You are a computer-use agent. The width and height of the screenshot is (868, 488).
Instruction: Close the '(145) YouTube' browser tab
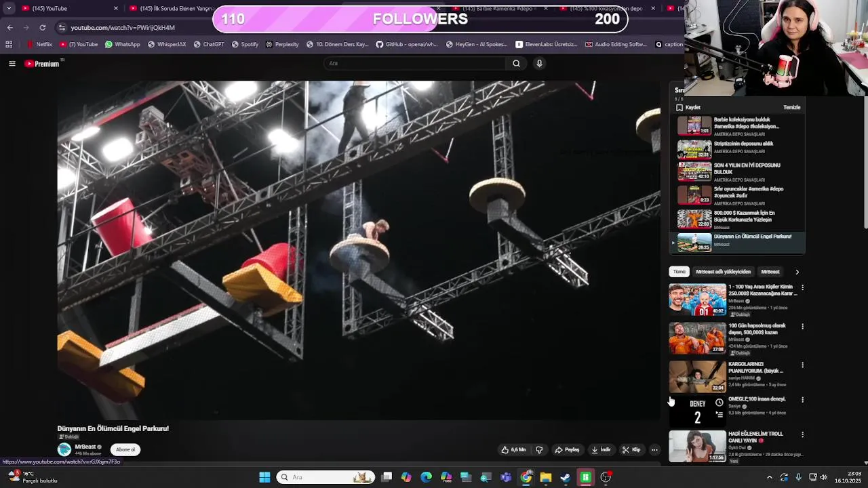coord(116,9)
